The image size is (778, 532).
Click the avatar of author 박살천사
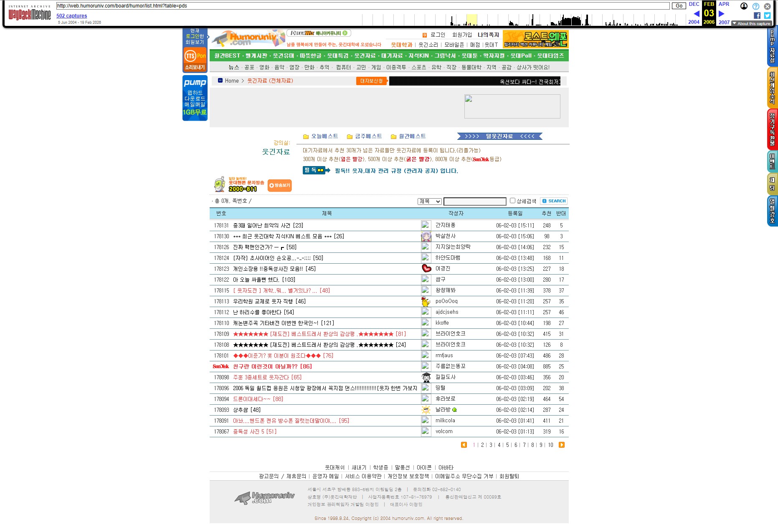pyautogui.click(x=426, y=236)
